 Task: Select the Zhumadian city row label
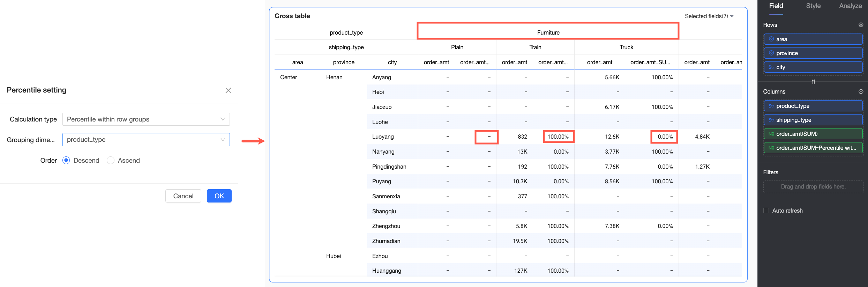click(386, 241)
